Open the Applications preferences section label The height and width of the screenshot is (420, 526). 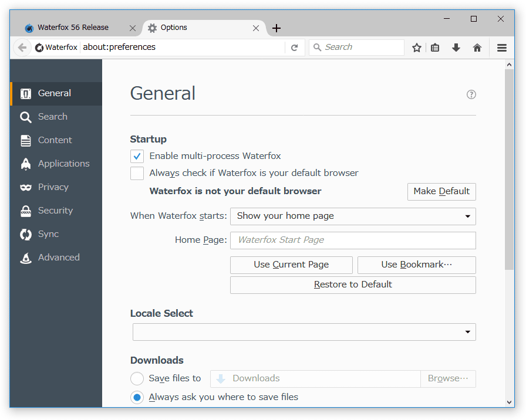[64, 164]
